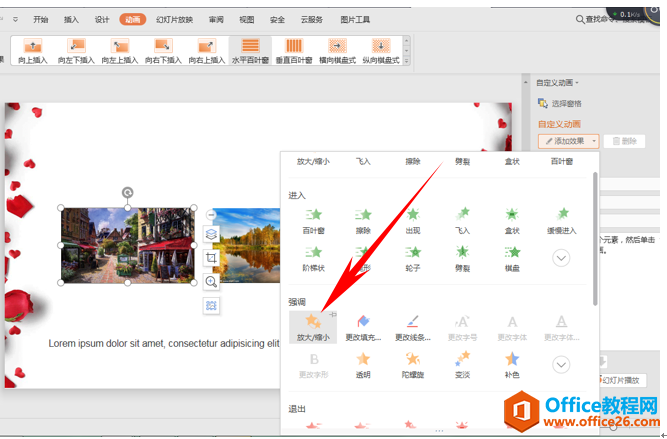Click the 选择窗格 icon in side panel
The width and height of the screenshot is (667, 439).
pyautogui.click(x=542, y=103)
